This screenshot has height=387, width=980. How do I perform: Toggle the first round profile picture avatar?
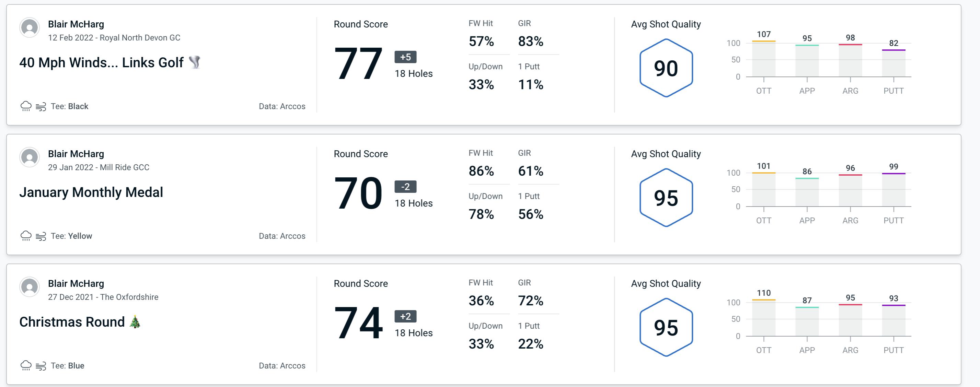coord(30,29)
